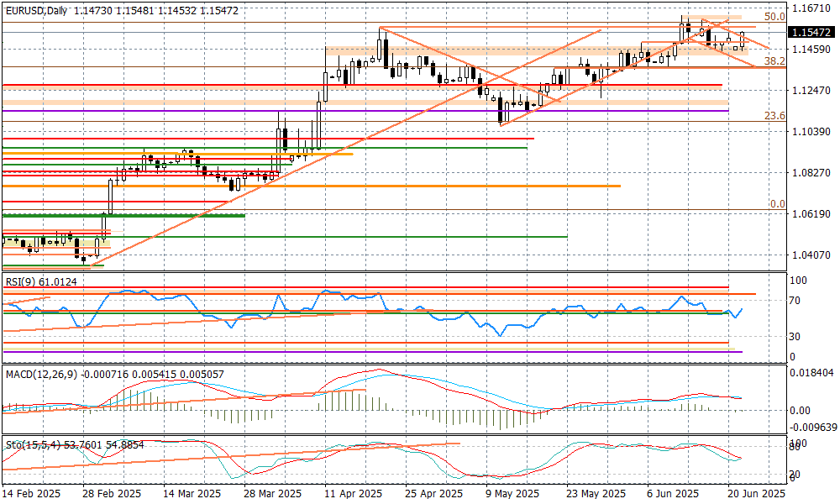
Task: Click the 1.08270 price axis label
Action: (811, 173)
